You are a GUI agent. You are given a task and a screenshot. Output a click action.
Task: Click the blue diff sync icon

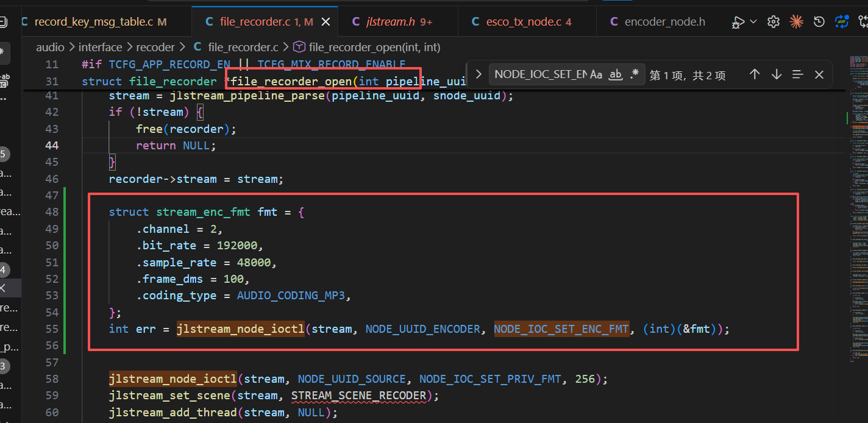(x=842, y=22)
